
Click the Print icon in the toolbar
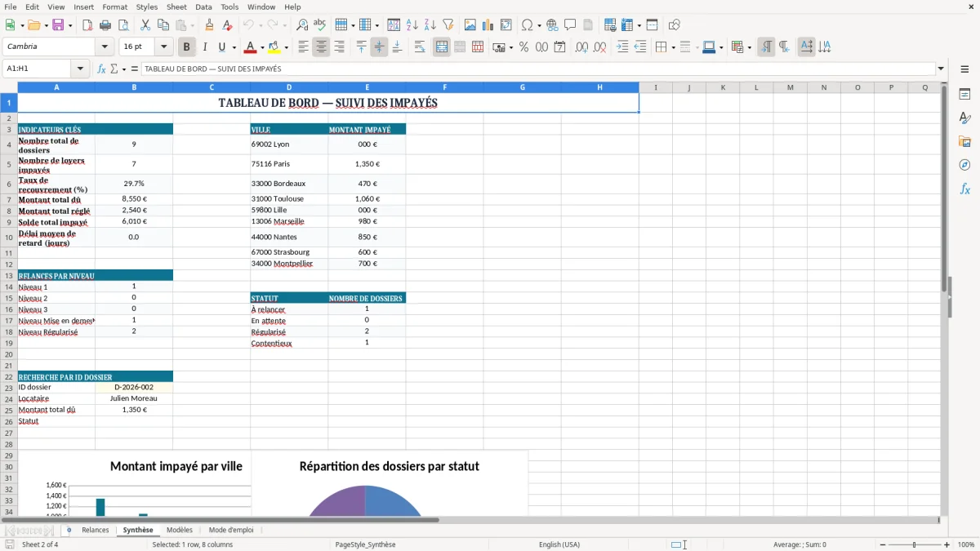(x=105, y=24)
